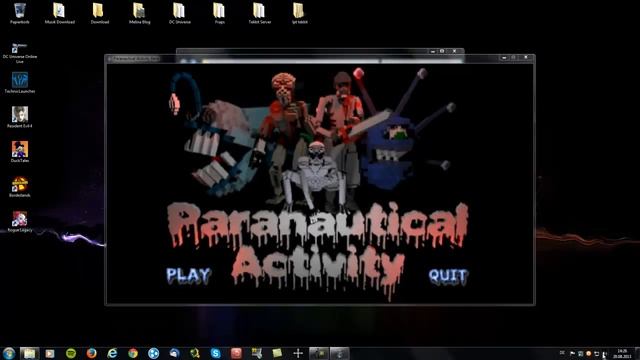Open Firefox from the taskbar
This screenshot has height=360, width=640.
[91, 353]
